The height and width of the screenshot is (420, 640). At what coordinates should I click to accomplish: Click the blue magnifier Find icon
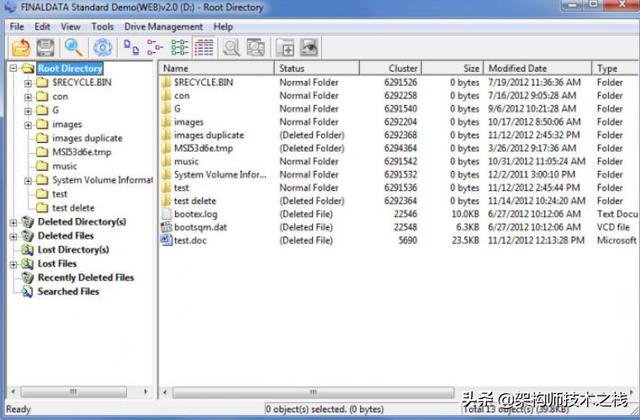[73, 48]
